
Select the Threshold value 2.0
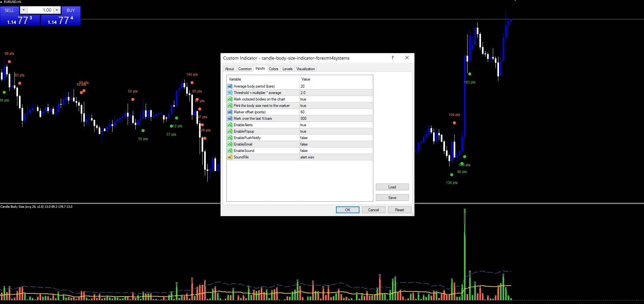pyautogui.click(x=336, y=93)
